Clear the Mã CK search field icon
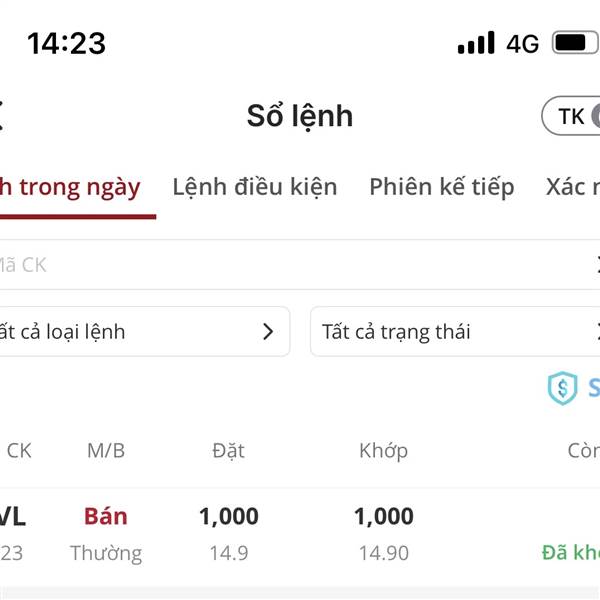Viewport: 600px width, 600px height. 598,265
